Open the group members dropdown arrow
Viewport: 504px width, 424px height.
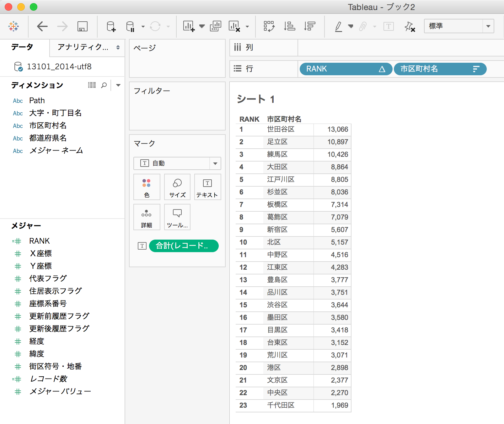pyautogui.click(x=375, y=27)
